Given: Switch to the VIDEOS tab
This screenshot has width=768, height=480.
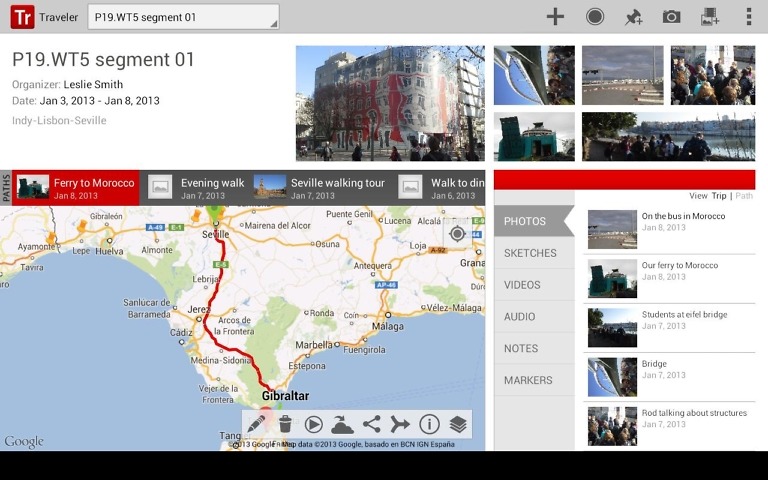Looking at the screenshot, I should pos(523,285).
